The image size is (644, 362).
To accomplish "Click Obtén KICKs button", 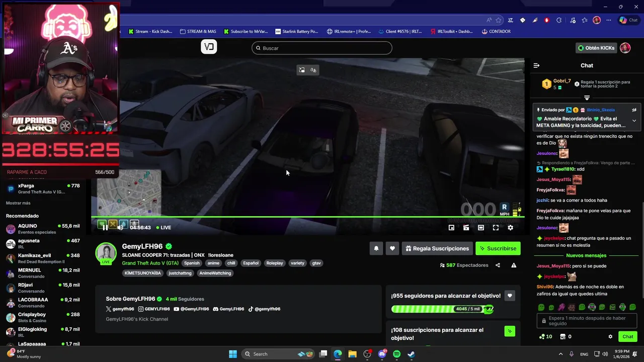I will pyautogui.click(x=596, y=48).
